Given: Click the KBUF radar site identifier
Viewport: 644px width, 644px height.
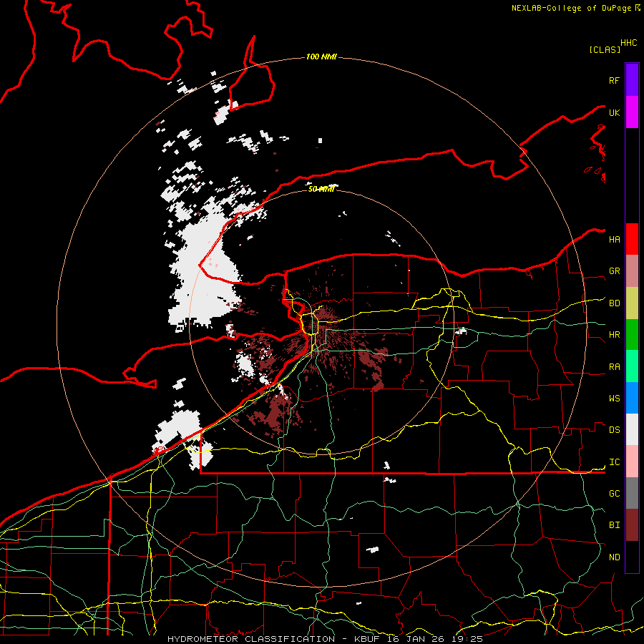Looking at the screenshot, I should pyautogui.click(x=367, y=639).
